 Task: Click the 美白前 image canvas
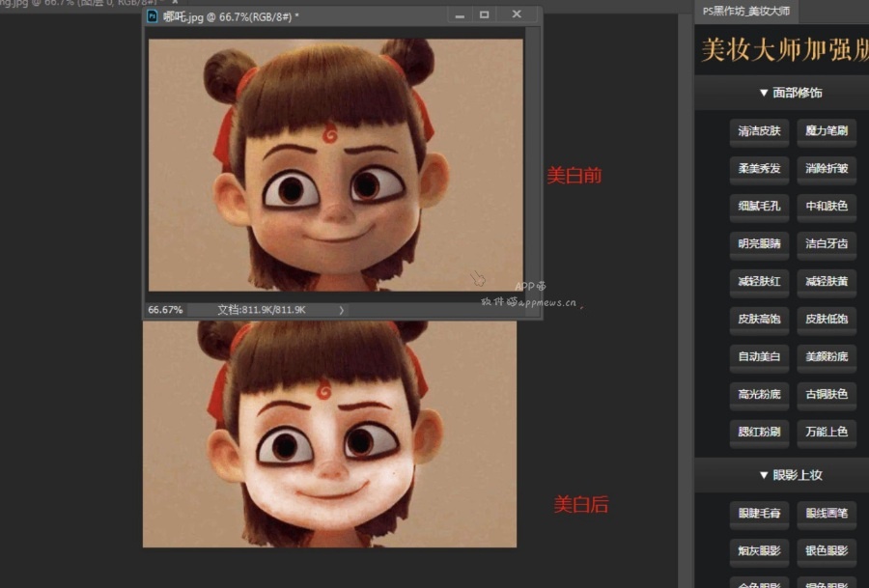tap(336, 164)
